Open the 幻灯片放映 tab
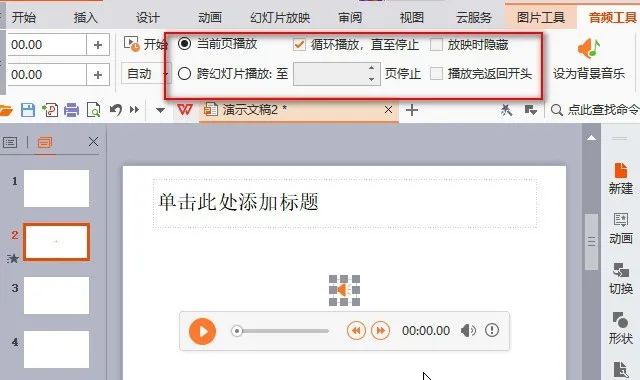This screenshot has height=380, width=640. 280,18
